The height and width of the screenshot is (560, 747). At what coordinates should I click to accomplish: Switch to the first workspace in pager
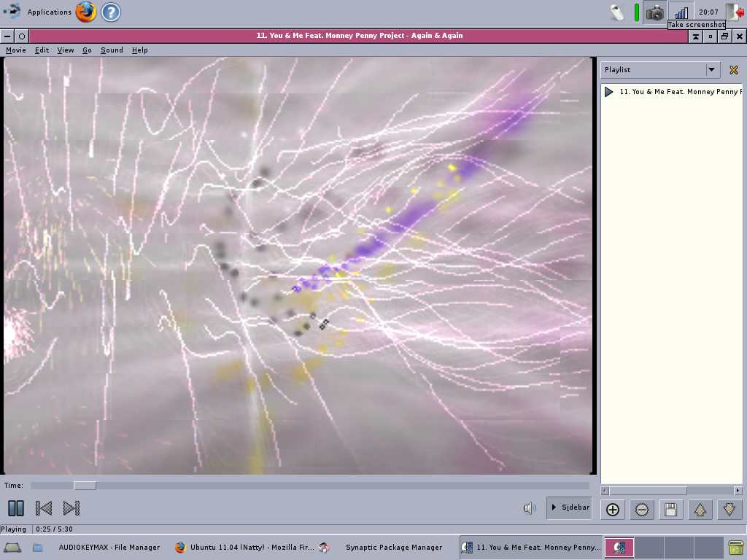click(619, 547)
